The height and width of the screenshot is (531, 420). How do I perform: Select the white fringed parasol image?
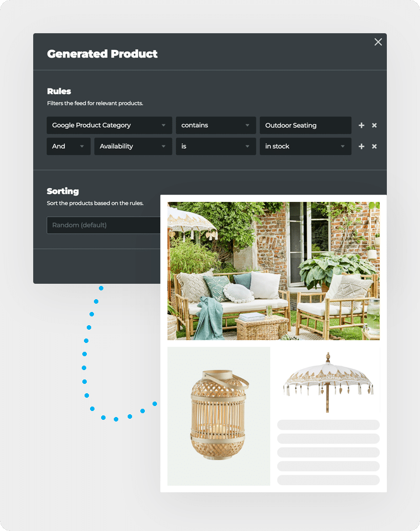(x=328, y=383)
